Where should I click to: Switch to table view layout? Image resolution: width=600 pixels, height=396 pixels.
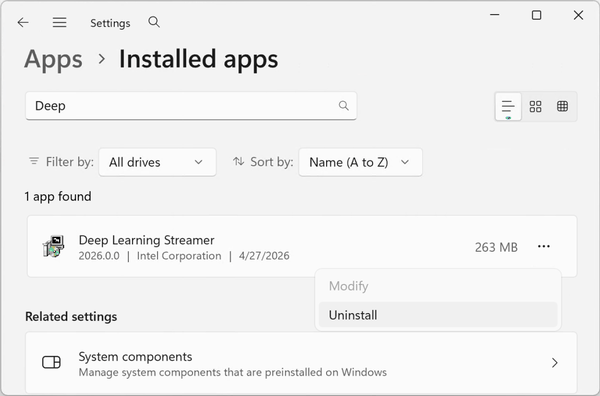(562, 106)
